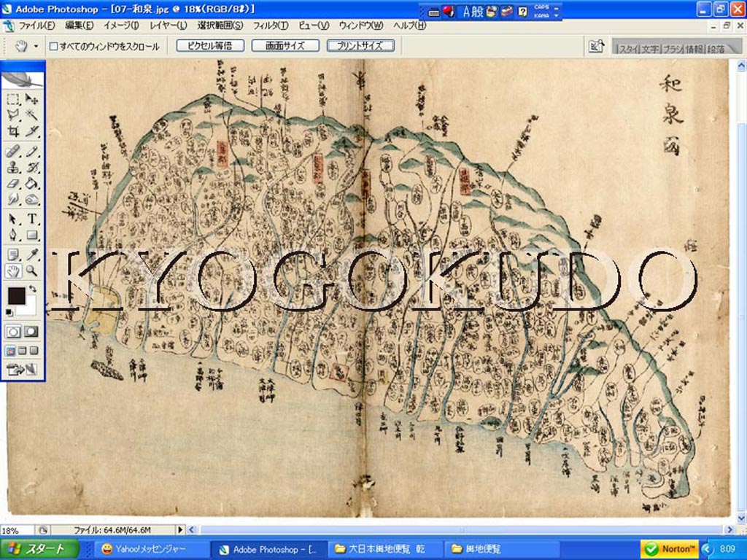Toggle すべてのウィンドウをスクロール checkbox
Screen dimensions: 747x560
54,46
